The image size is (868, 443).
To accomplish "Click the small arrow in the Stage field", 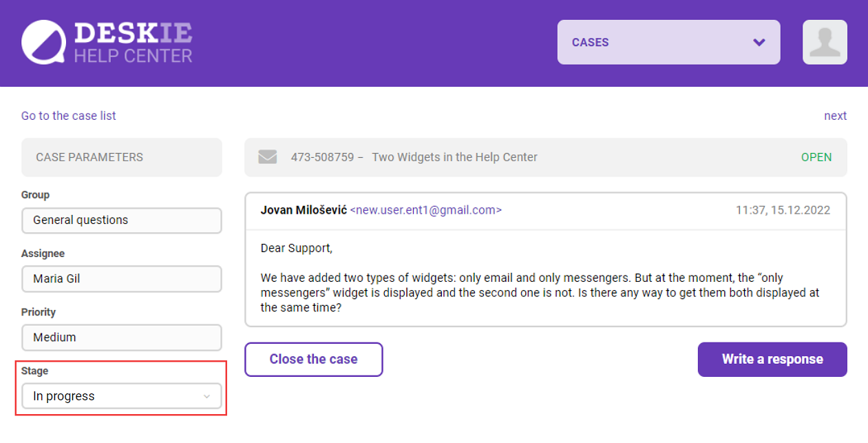I will coord(207,397).
